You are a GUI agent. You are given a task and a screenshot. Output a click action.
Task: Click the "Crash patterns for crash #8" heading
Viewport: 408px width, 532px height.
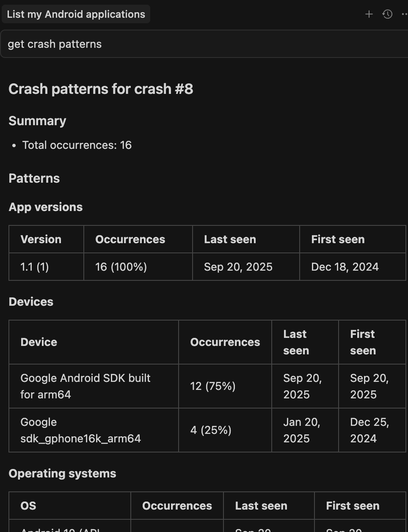tap(100, 89)
